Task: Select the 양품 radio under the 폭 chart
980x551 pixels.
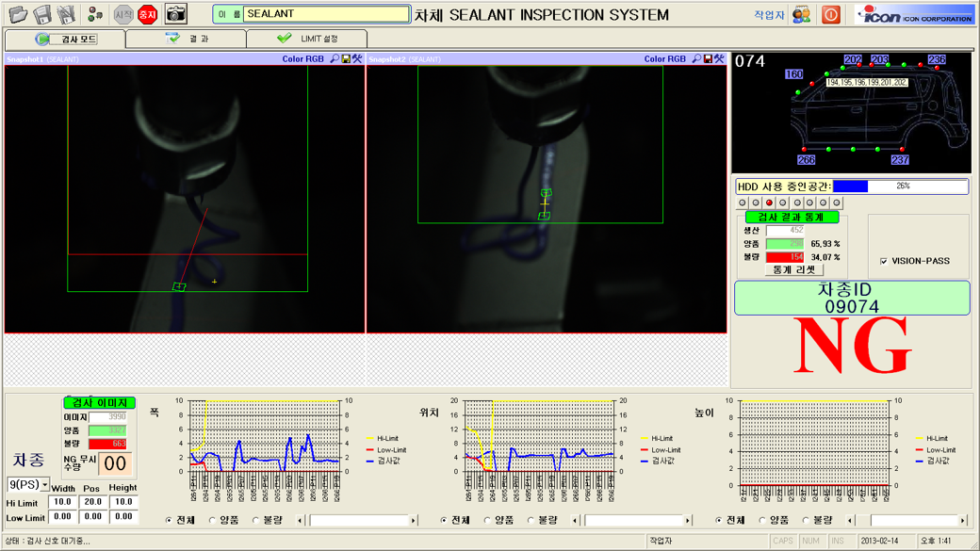Action: 213,520
